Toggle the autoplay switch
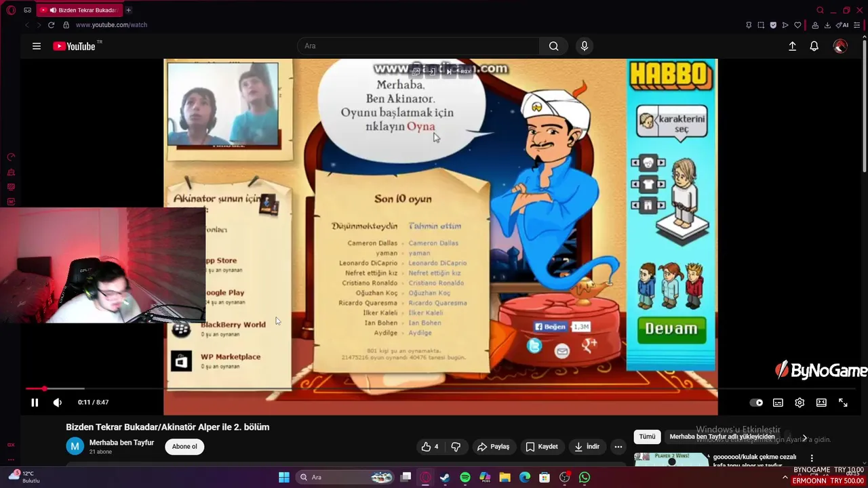Viewport: 868px width, 488px height. click(756, 403)
